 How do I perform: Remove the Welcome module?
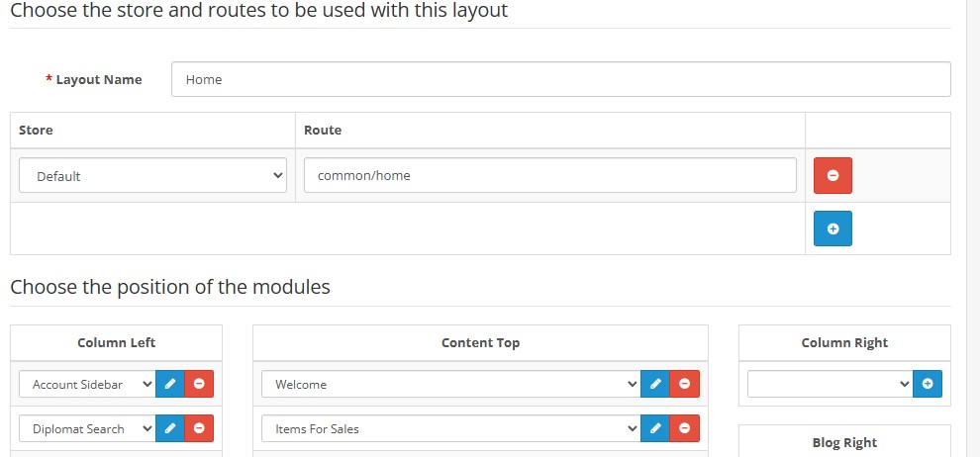tap(684, 384)
